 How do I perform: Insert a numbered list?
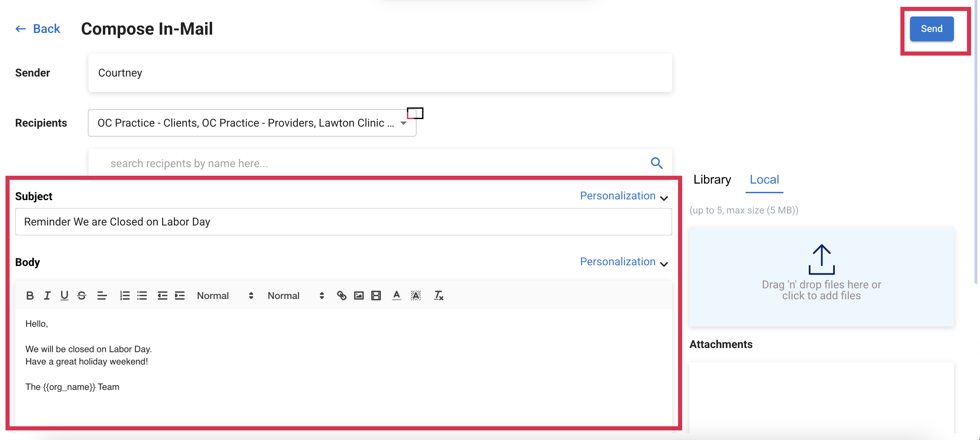(125, 296)
